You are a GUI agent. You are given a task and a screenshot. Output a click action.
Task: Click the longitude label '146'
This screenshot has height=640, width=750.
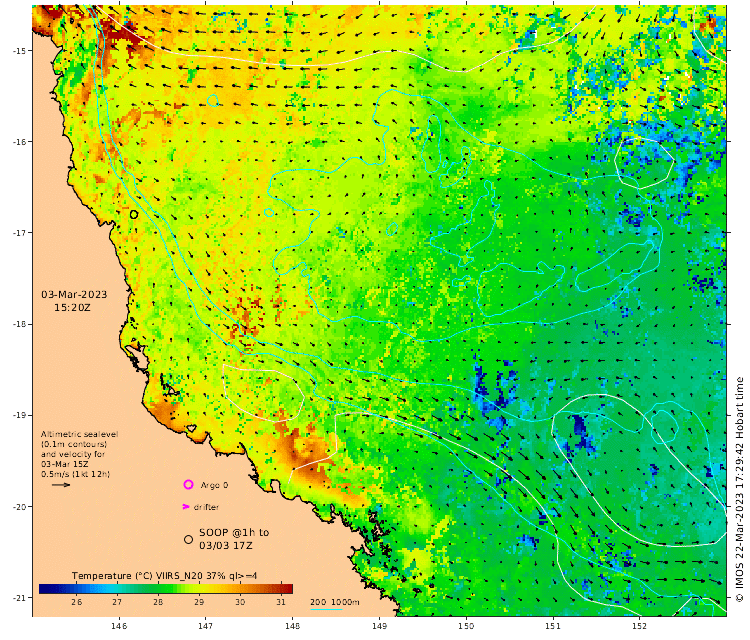(119, 626)
